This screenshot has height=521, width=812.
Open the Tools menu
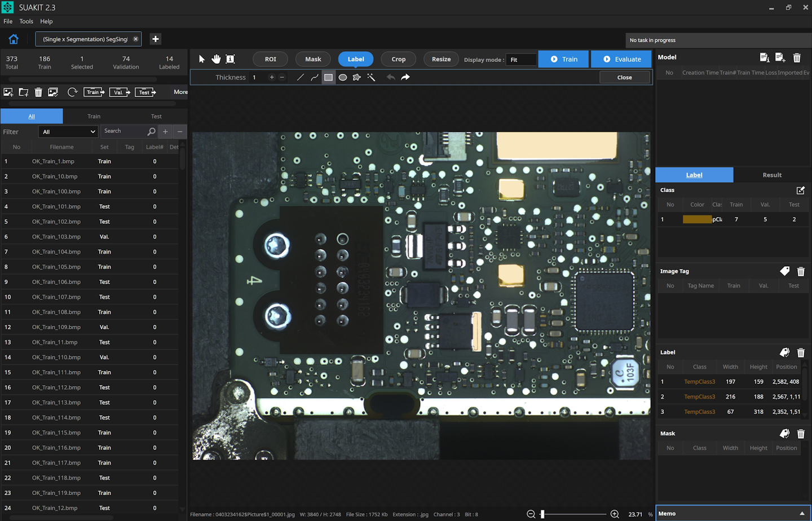pyautogui.click(x=26, y=21)
